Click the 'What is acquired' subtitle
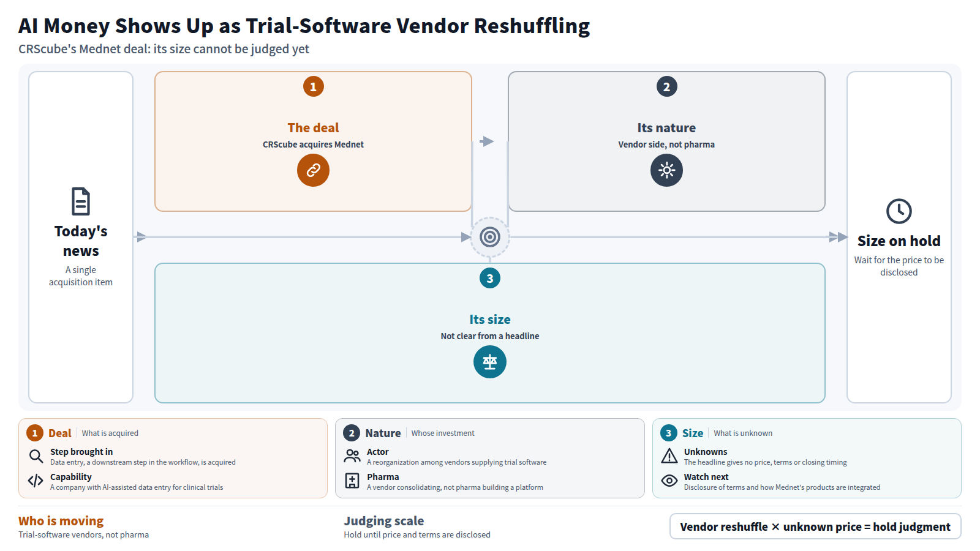The image size is (980, 551). coord(110,433)
